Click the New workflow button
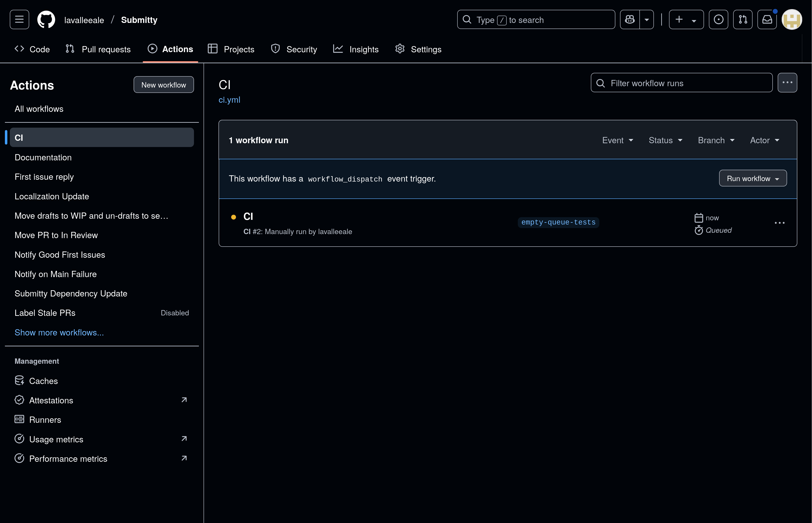The height and width of the screenshot is (523, 812). 164,85
